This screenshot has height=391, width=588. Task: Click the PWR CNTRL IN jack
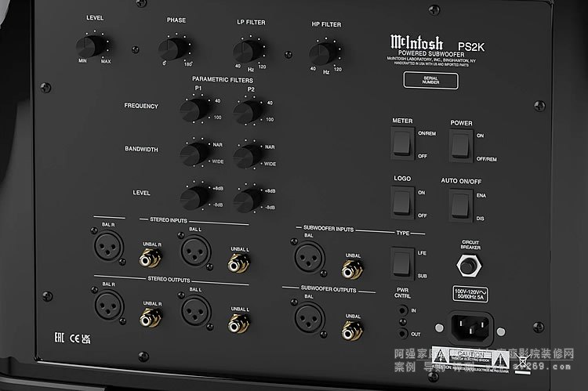pos(402,311)
